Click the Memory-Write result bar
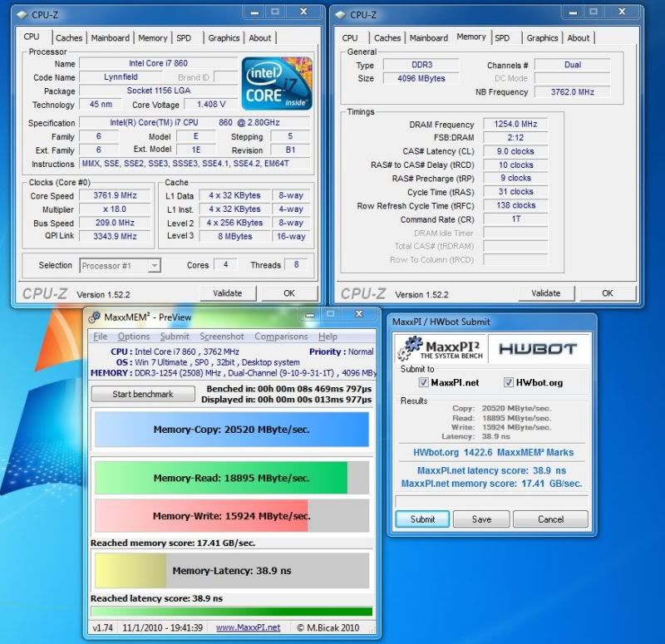 pos(232,516)
